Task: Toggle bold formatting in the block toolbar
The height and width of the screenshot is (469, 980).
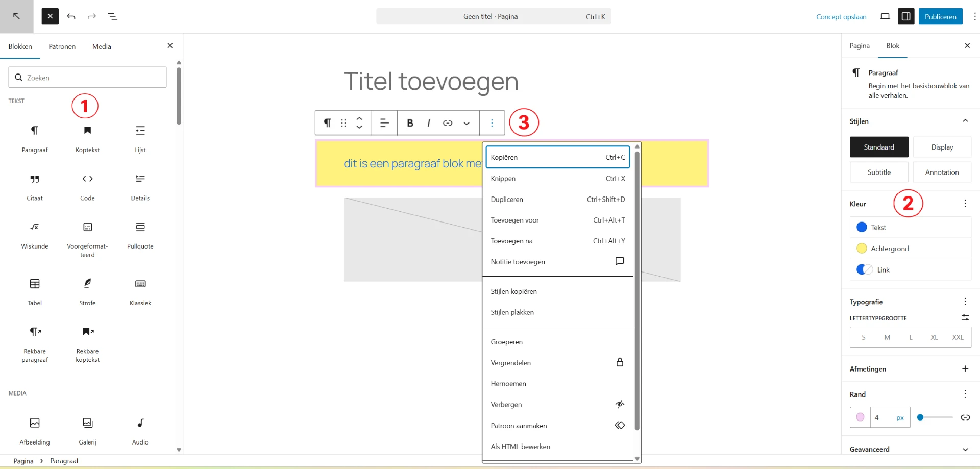Action: point(410,122)
